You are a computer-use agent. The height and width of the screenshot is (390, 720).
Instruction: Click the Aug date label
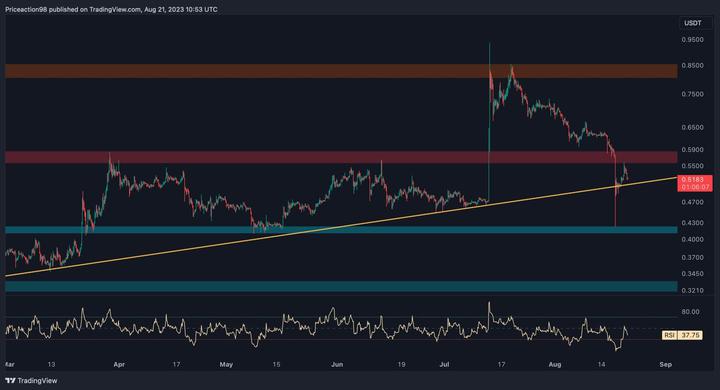555,365
